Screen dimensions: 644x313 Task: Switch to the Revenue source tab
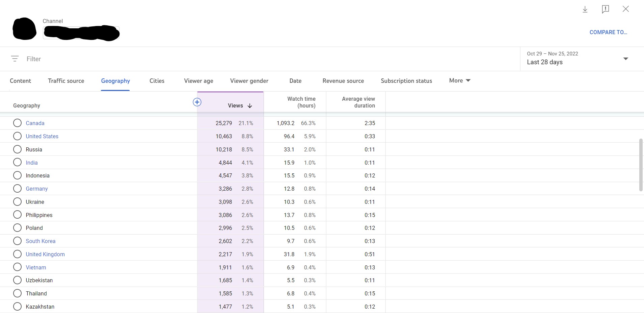(x=343, y=81)
